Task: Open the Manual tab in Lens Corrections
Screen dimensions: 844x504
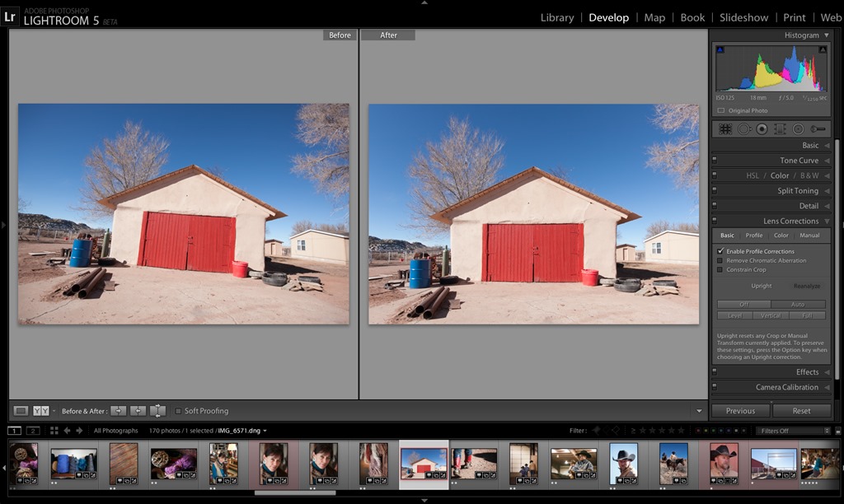Action: (x=810, y=235)
